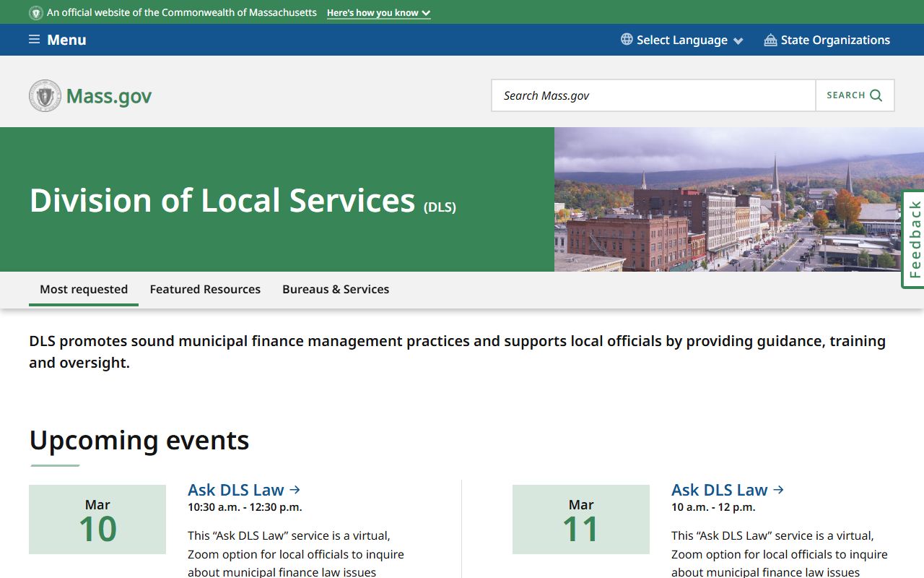Click the Mar 10 date box

pos(97,519)
